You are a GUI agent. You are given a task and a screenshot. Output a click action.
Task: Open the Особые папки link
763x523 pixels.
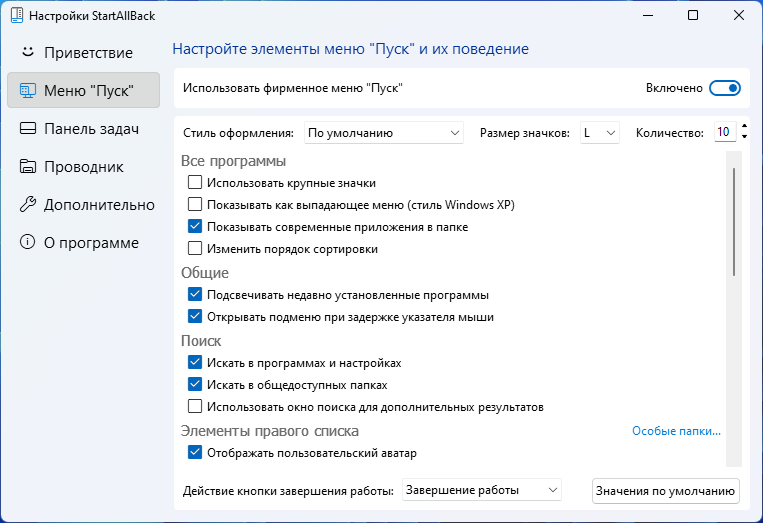[x=676, y=431]
